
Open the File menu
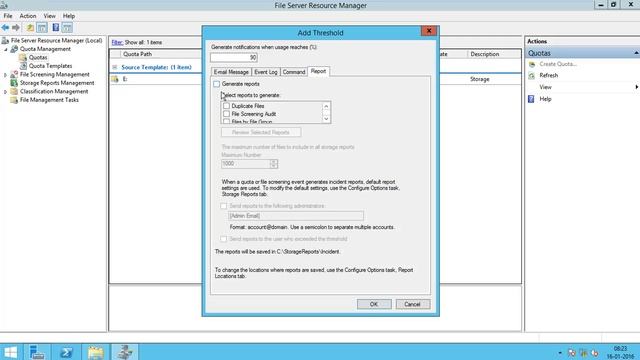coord(8,16)
